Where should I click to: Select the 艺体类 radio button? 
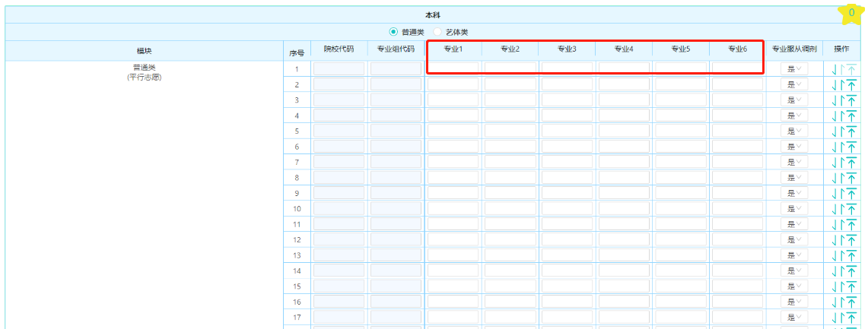[437, 32]
